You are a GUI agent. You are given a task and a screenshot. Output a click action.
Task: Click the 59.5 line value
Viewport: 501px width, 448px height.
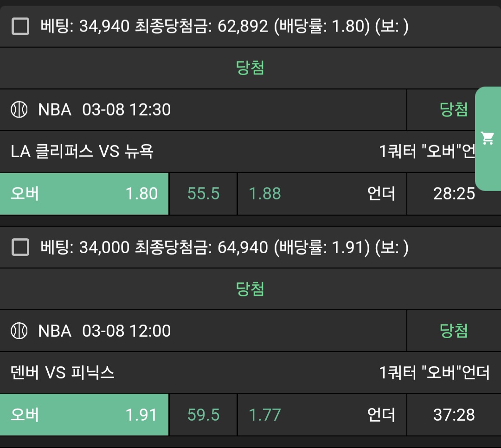[x=203, y=415]
